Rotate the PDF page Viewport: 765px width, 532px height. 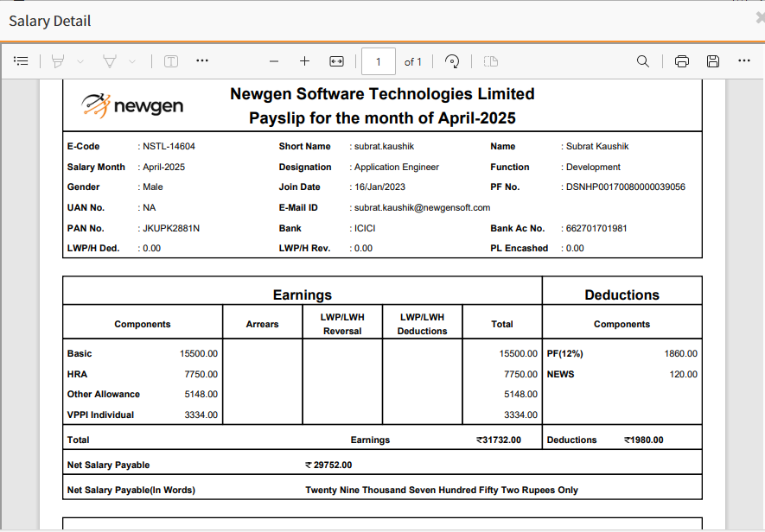click(x=452, y=61)
